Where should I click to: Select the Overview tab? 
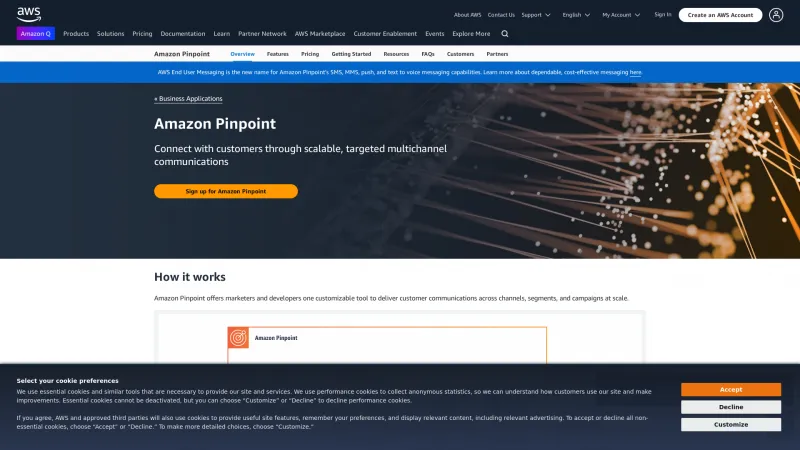pos(242,54)
